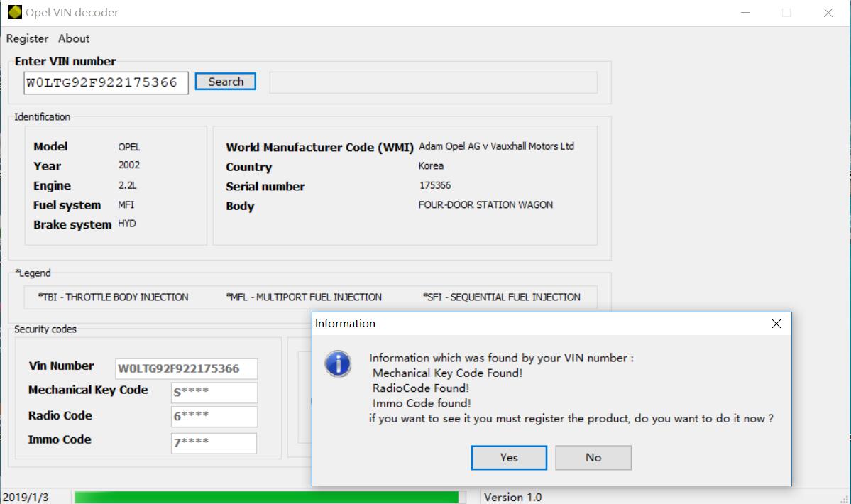The height and width of the screenshot is (504, 851).
Task: Click the brake system value HYD
Action: click(x=127, y=224)
